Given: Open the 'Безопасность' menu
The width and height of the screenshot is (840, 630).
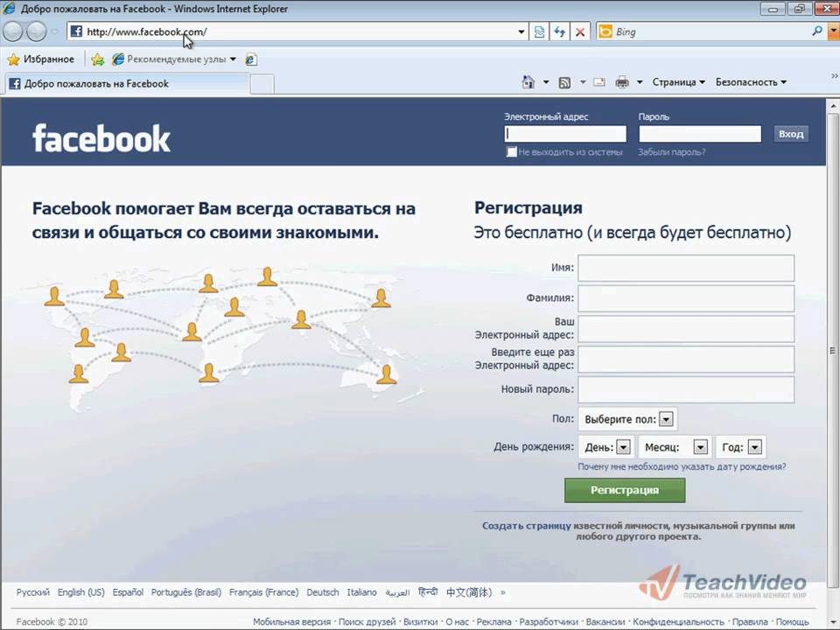Looking at the screenshot, I should click(751, 82).
